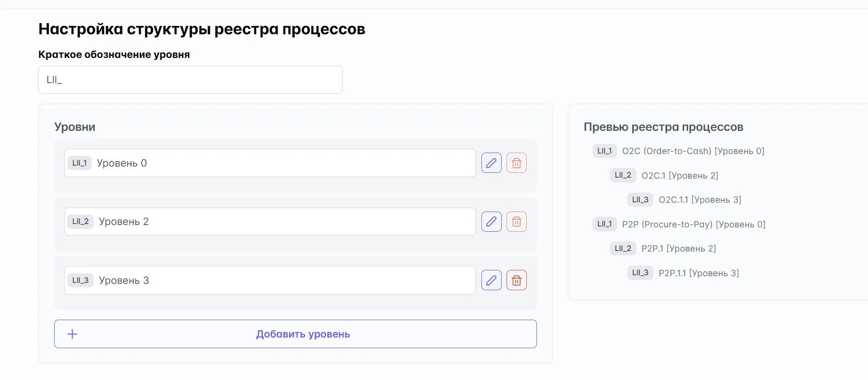
Task: Click the Уровень 2 name field
Action: tap(285, 222)
